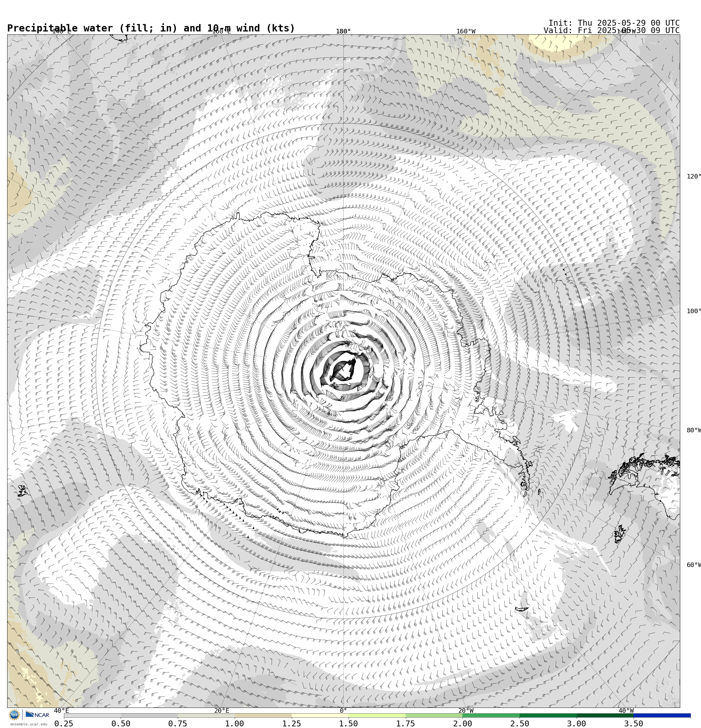Viewport: 701px width, 728px height.
Task: Click the 'Init: Thu 2025-05-29 00 UTC' text
Action: 614,23
